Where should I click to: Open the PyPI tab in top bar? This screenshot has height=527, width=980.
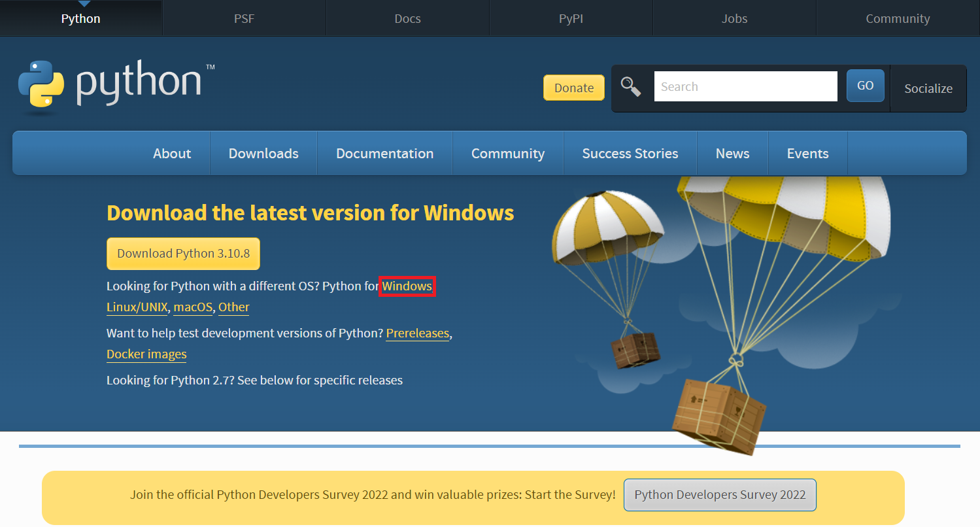click(x=571, y=18)
